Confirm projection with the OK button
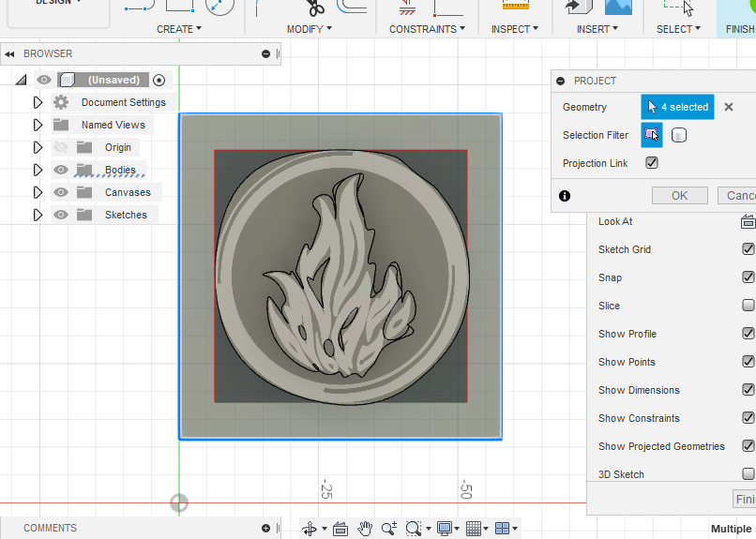The height and width of the screenshot is (539, 756). (680, 196)
